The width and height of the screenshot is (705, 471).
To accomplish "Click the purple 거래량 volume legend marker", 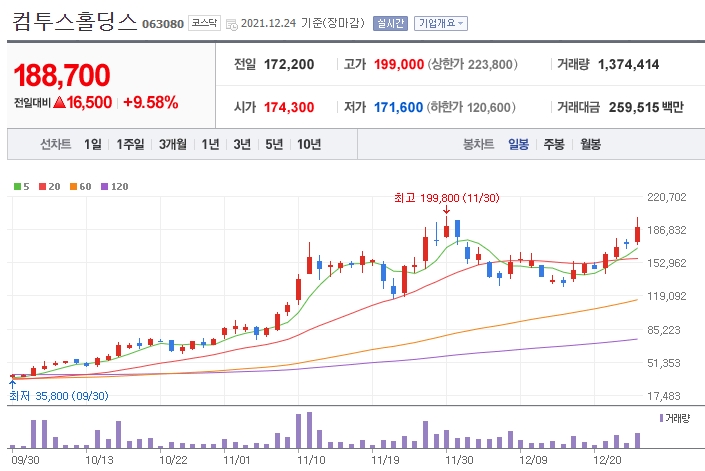I will 661,418.
